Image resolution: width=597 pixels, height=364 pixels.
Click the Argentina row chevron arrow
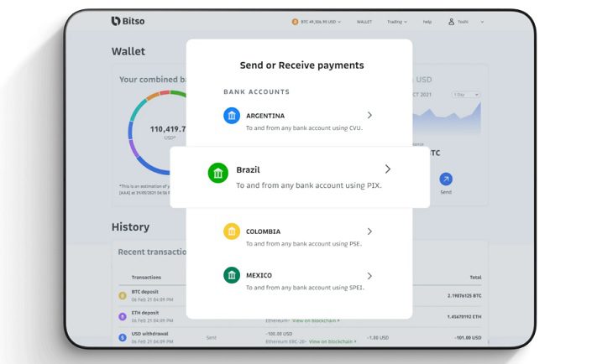369,115
